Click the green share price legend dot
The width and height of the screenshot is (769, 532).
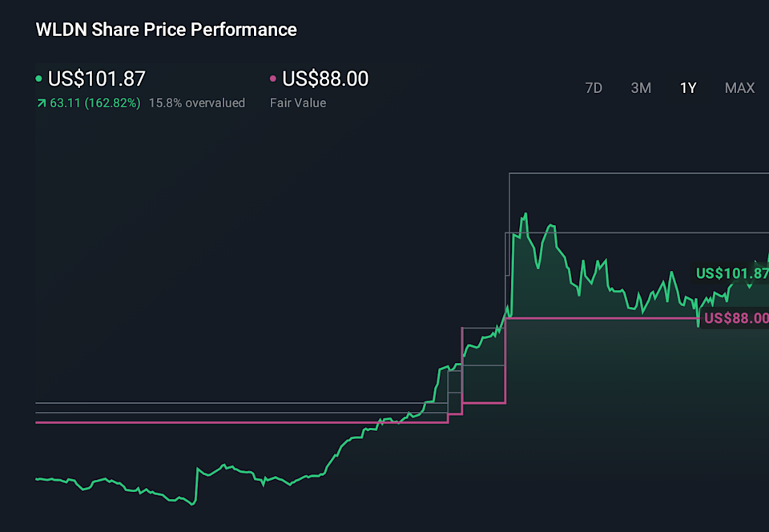[x=39, y=79]
